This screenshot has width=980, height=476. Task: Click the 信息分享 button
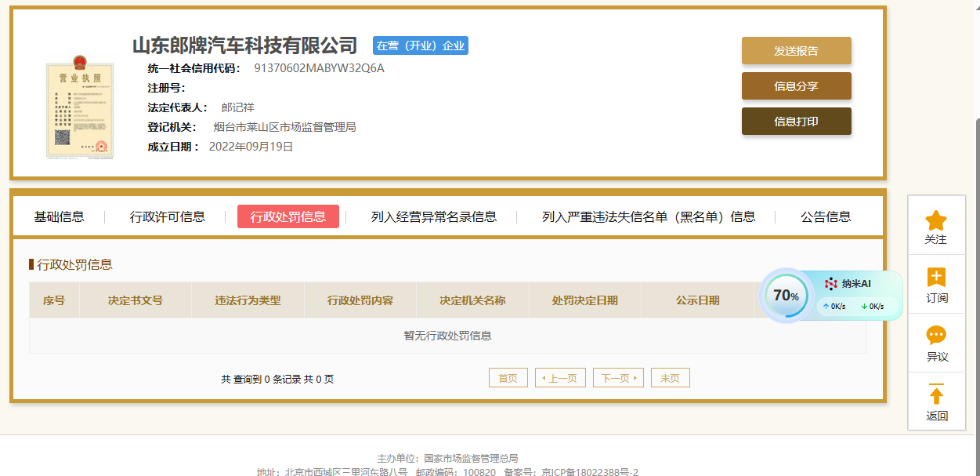point(797,86)
